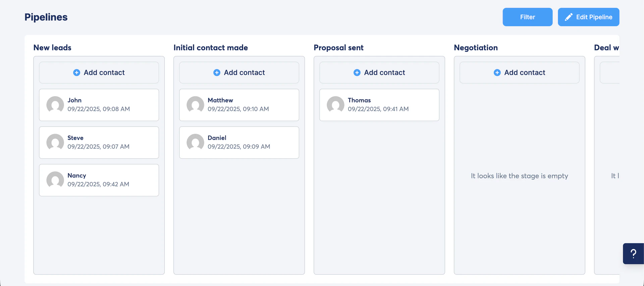Open Thomas's contact card in Proposal sent
The image size is (644, 286).
click(379, 105)
